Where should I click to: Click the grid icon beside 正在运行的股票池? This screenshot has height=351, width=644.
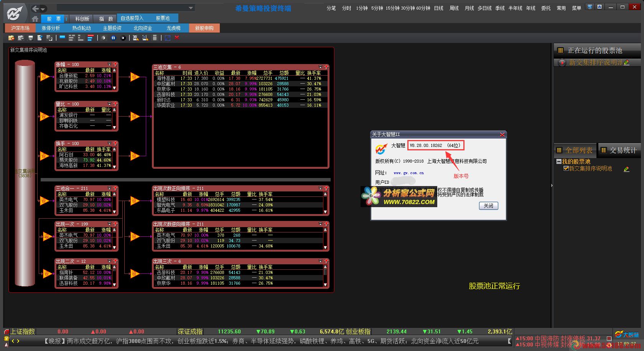click(560, 50)
